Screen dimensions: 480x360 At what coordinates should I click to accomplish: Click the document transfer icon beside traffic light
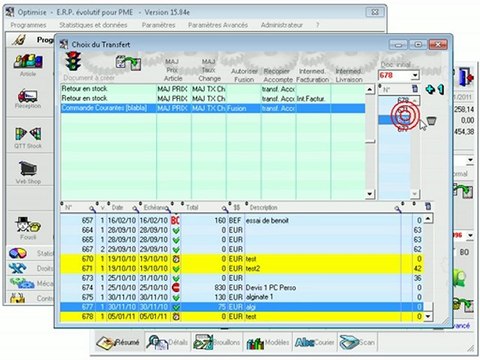(128, 62)
